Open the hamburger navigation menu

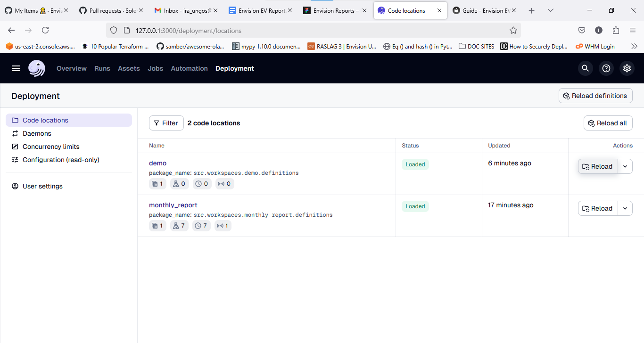click(x=16, y=68)
